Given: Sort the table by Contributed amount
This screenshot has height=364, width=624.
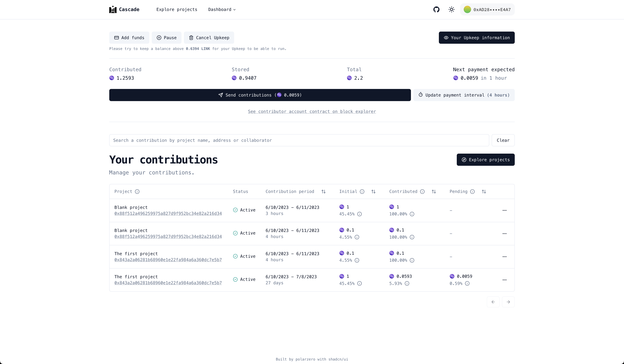Looking at the screenshot, I should 434,191.
